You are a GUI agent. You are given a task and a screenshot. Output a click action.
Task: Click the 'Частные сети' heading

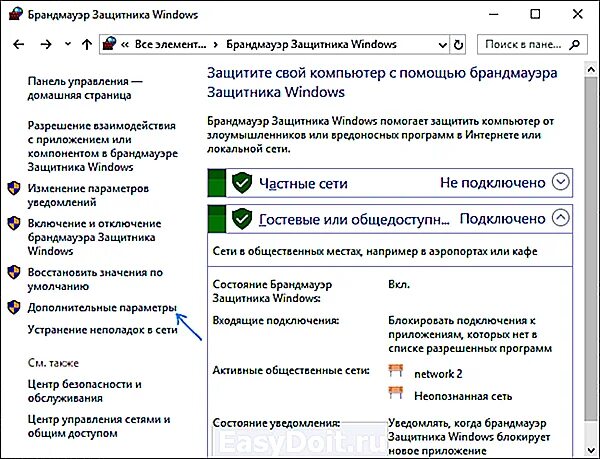[303, 184]
